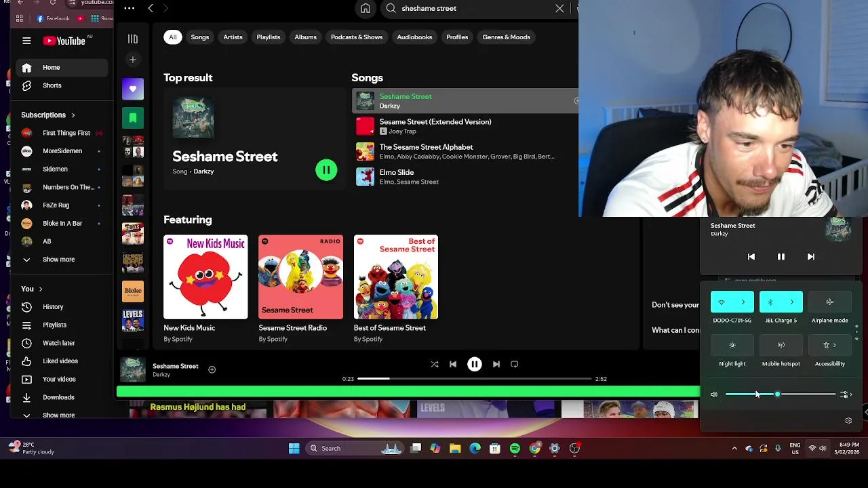Toggle Mobile hotspot quick setting

pyautogui.click(x=781, y=346)
